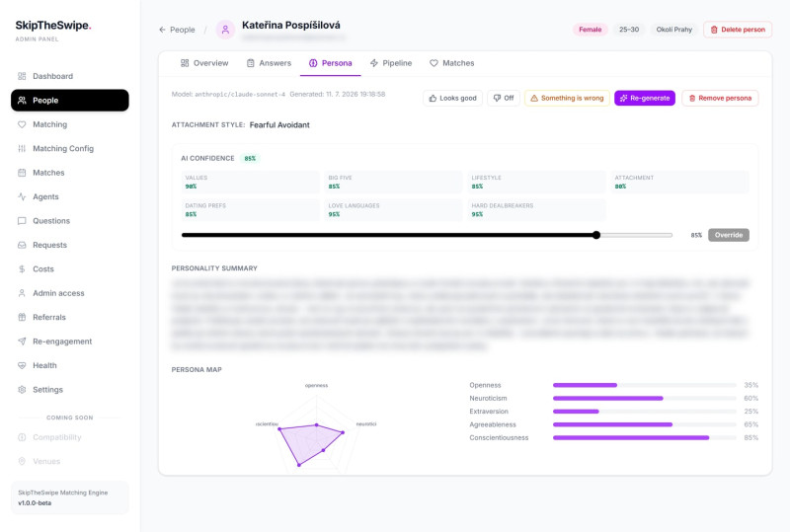790x532 pixels.
Task: Click the persona radar chart
Action: tap(316, 430)
